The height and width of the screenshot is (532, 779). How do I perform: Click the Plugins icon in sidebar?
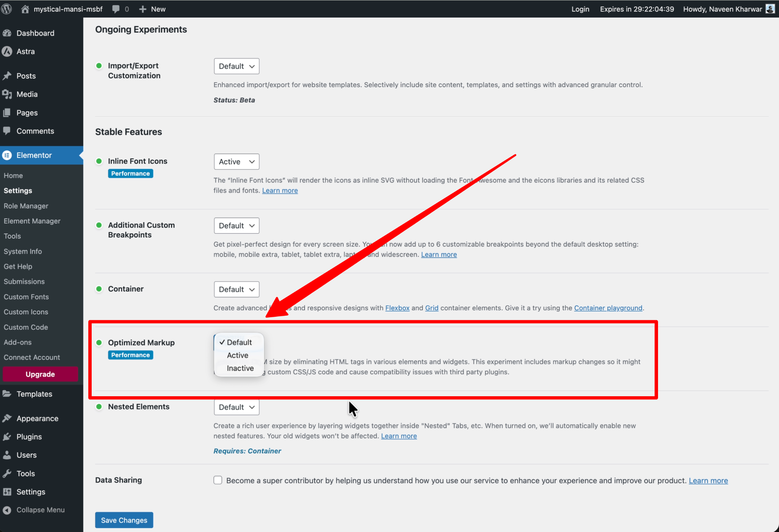(7, 437)
